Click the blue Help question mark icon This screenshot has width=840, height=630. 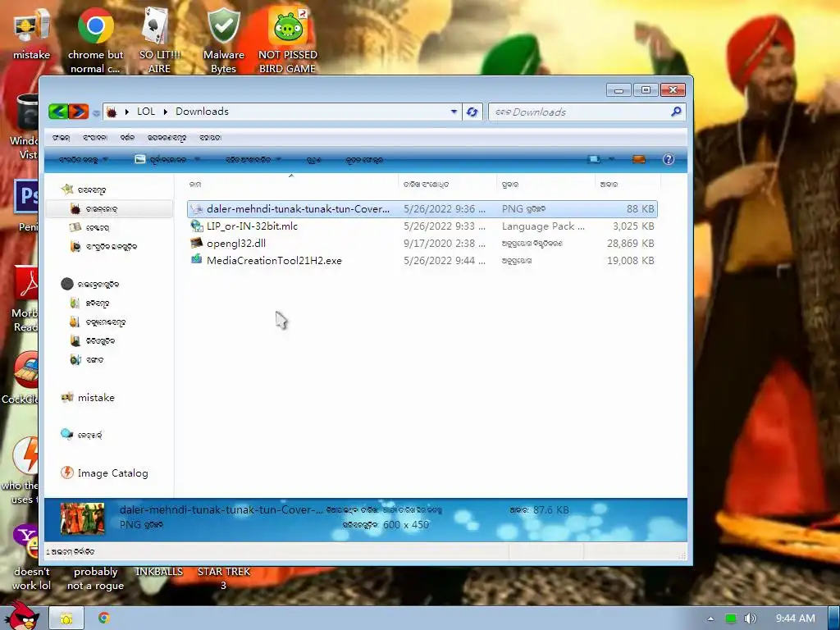[668, 159]
